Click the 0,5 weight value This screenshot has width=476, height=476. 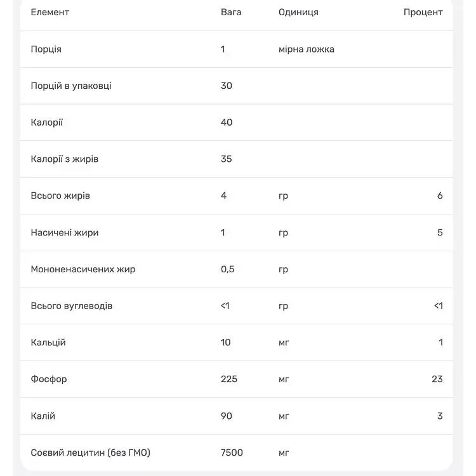(x=227, y=269)
